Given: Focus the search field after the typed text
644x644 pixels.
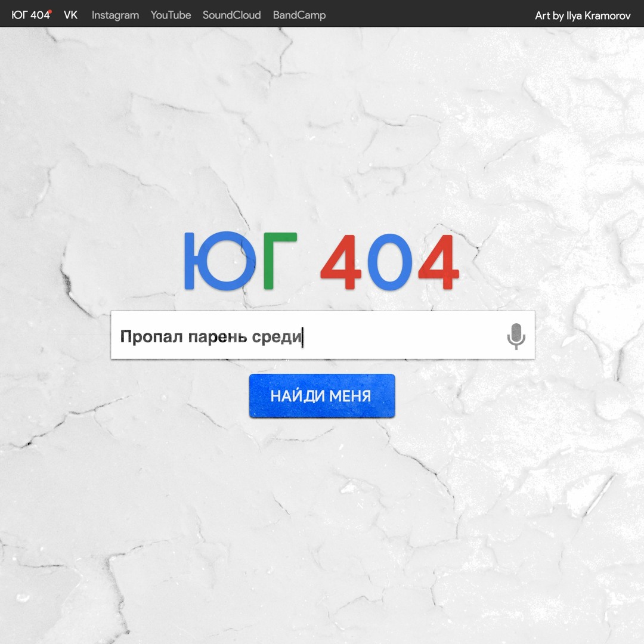Looking at the screenshot, I should click(400, 336).
